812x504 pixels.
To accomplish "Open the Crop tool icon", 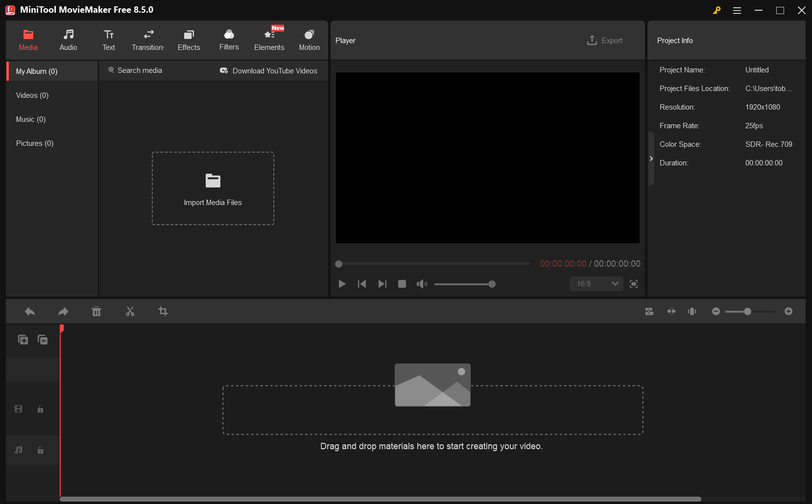I will [x=163, y=311].
